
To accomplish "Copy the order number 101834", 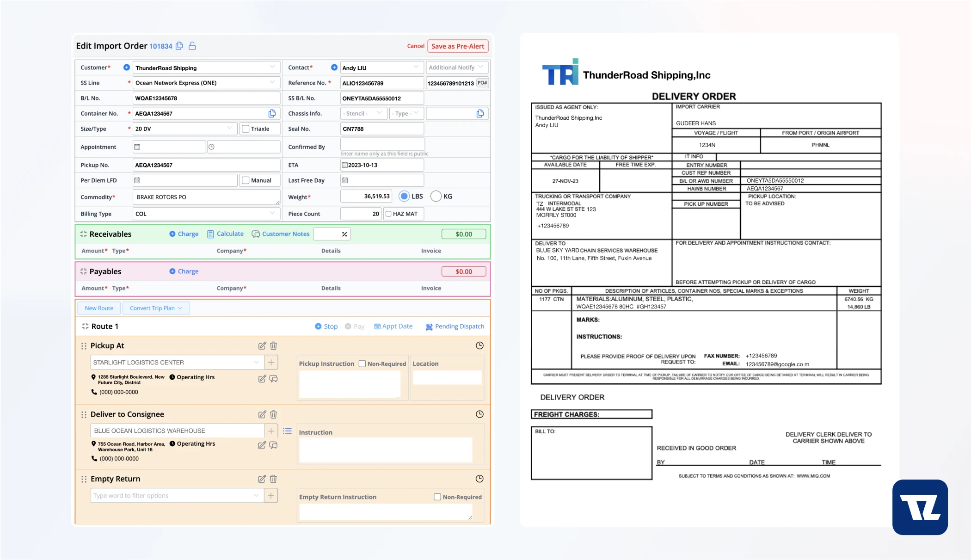I will point(179,46).
